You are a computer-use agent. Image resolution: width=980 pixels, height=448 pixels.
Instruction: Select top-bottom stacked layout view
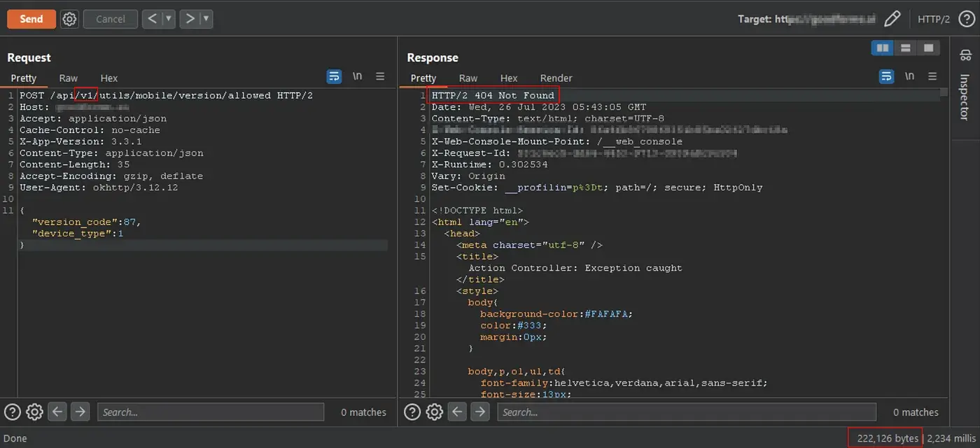click(x=906, y=48)
